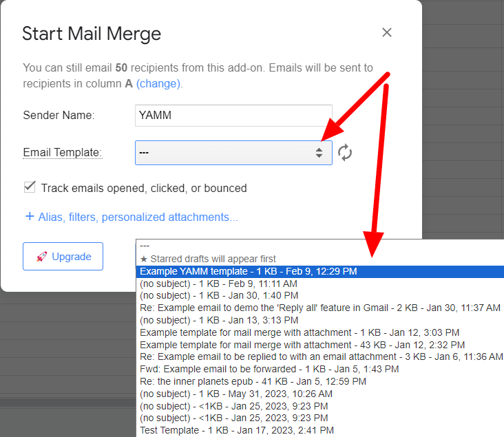The width and height of the screenshot is (504, 437).
Task: Click the refresh drafts icon beside Email Template
Action: click(344, 153)
